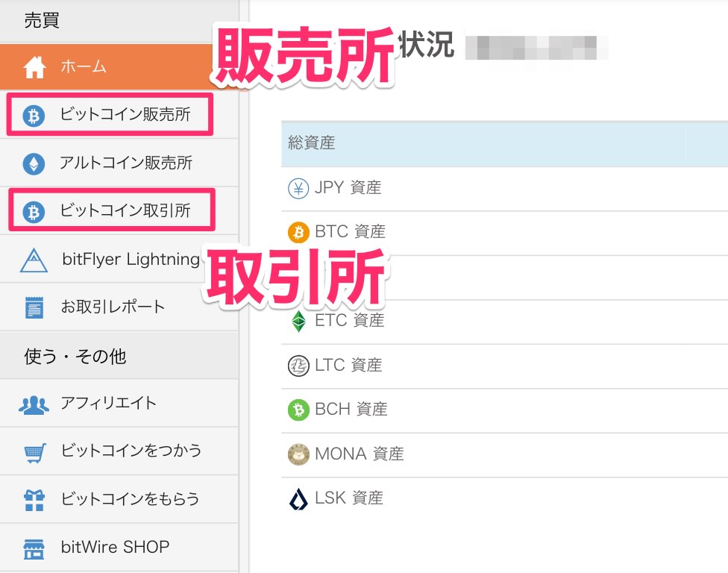Click the JPY yen coin icon
The image size is (728, 573).
click(x=298, y=188)
